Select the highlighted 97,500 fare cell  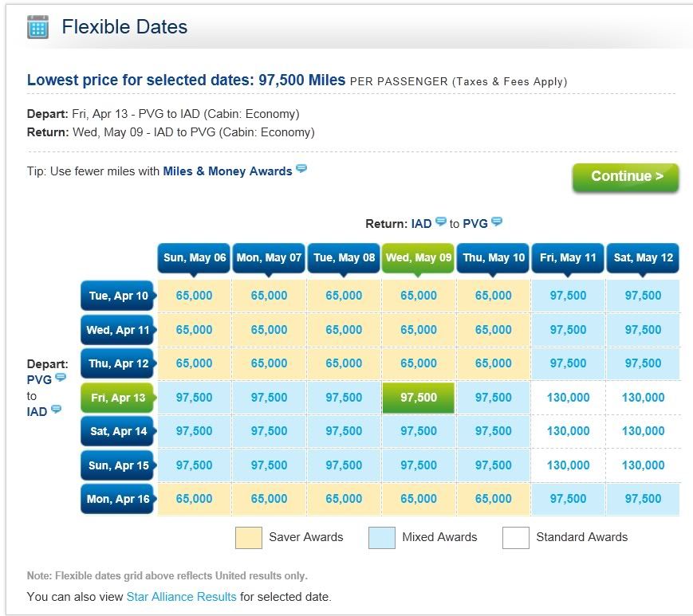(x=419, y=398)
